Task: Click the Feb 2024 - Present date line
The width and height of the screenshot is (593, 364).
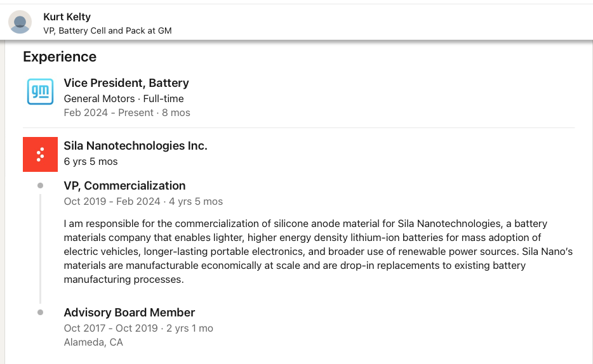Action: click(127, 112)
